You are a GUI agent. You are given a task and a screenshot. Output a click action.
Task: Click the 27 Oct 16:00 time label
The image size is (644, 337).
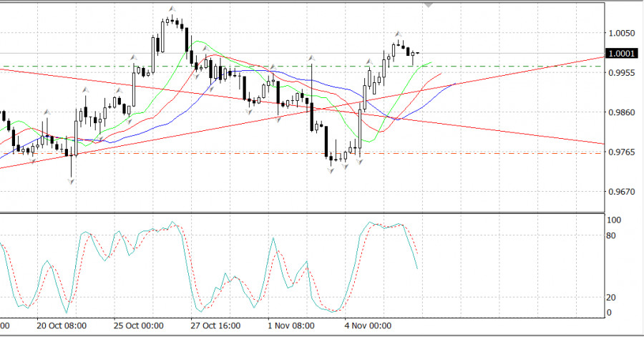click(x=215, y=326)
